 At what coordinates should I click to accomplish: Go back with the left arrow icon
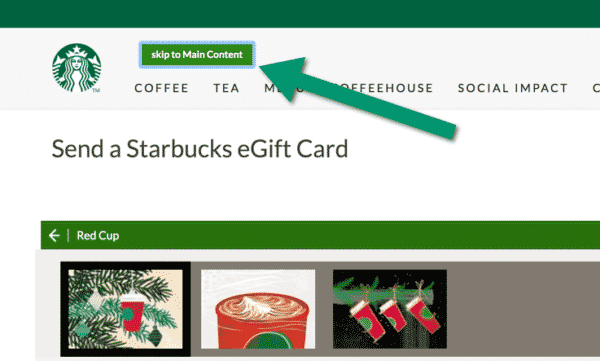54,235
